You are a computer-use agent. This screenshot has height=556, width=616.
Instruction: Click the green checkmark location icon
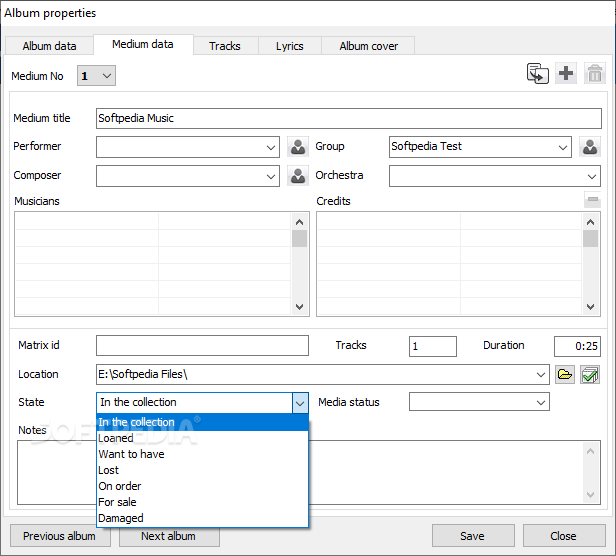(x=590, y=374)
